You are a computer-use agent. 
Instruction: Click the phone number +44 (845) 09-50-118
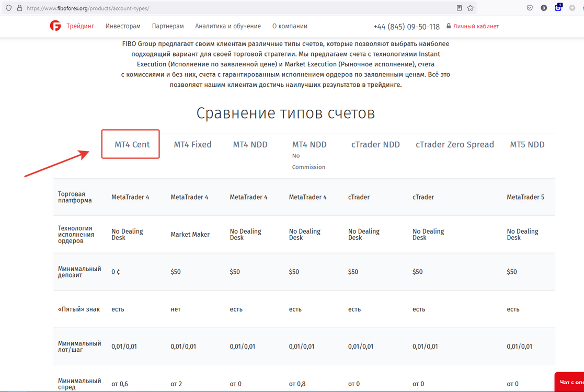click(407, 27)
